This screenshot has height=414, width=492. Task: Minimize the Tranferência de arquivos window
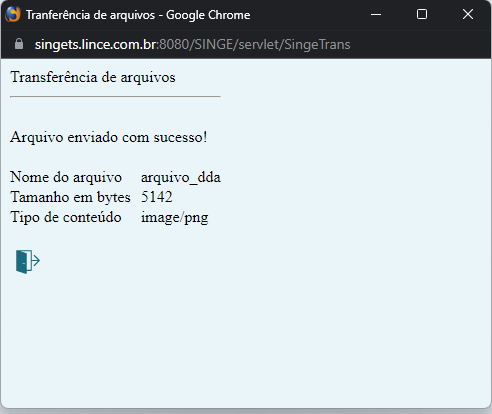tap(376, 14)
